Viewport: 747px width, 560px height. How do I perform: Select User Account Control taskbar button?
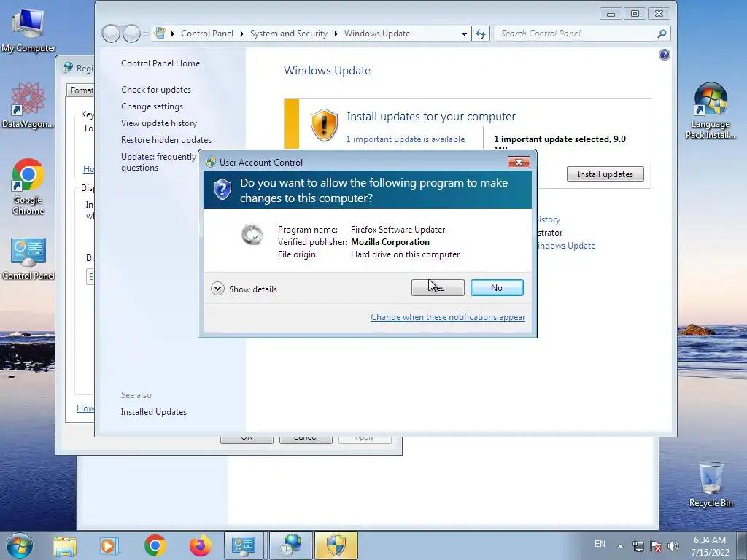336,545
